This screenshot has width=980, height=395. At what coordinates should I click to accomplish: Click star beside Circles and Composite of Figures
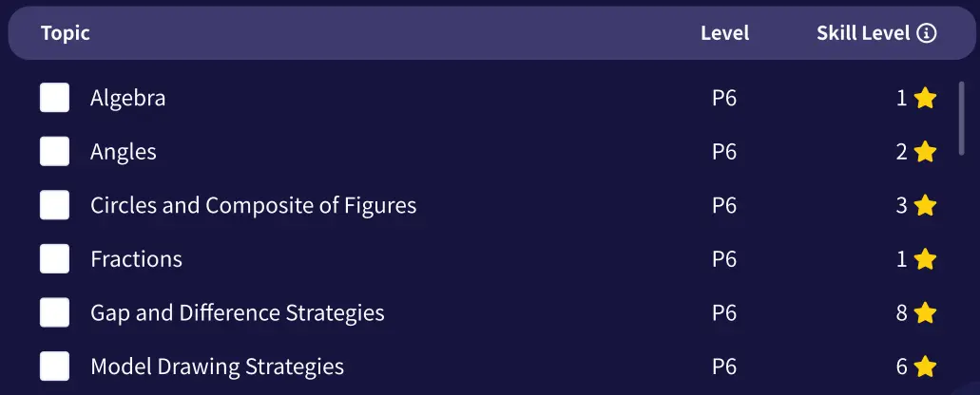[925, 205]
